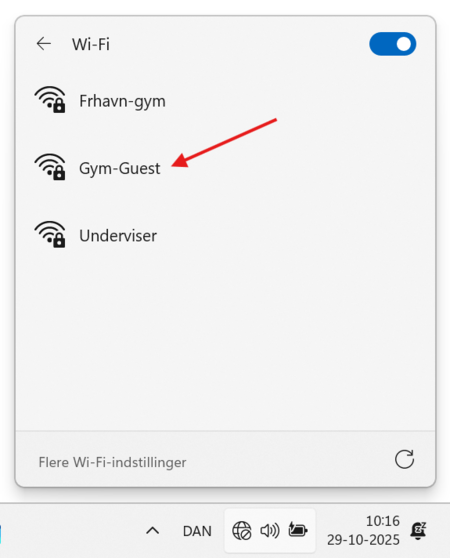This screenshot has height=558, width=450.
Task: Open the calendar date 29-10-2025
Action: [363, 540]
